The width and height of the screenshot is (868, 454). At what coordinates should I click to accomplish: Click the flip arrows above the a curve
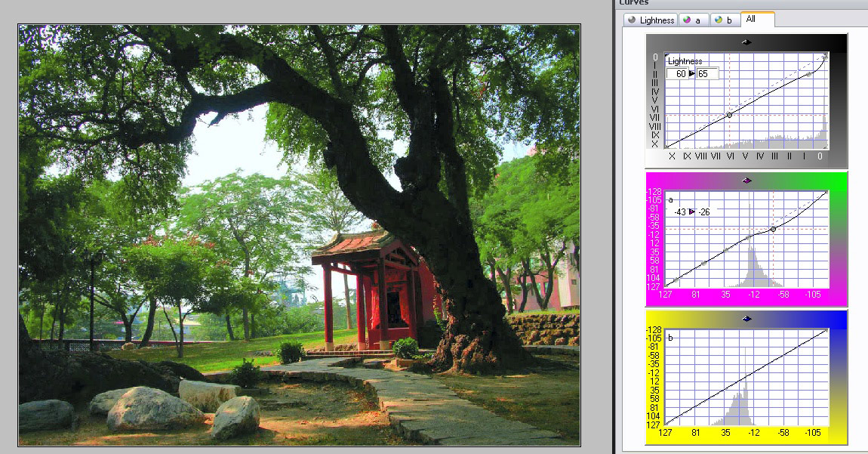click(746, 180)
